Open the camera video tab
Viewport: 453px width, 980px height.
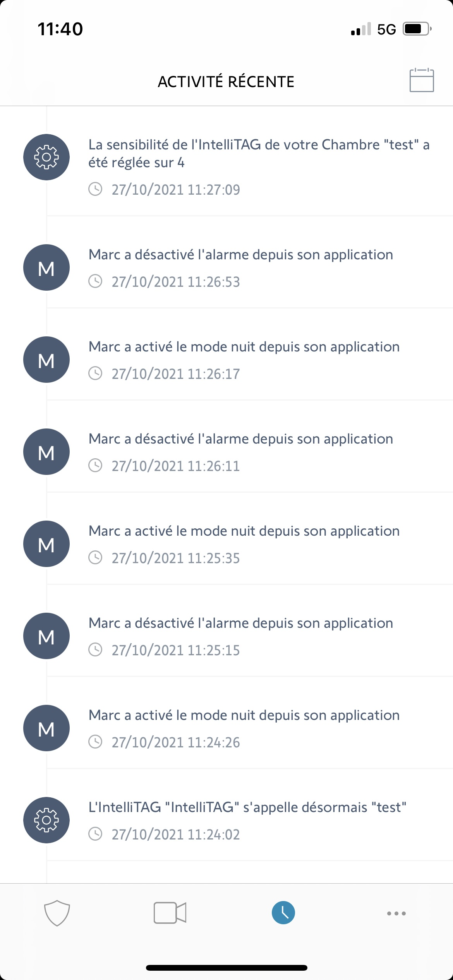click(170, 913)
